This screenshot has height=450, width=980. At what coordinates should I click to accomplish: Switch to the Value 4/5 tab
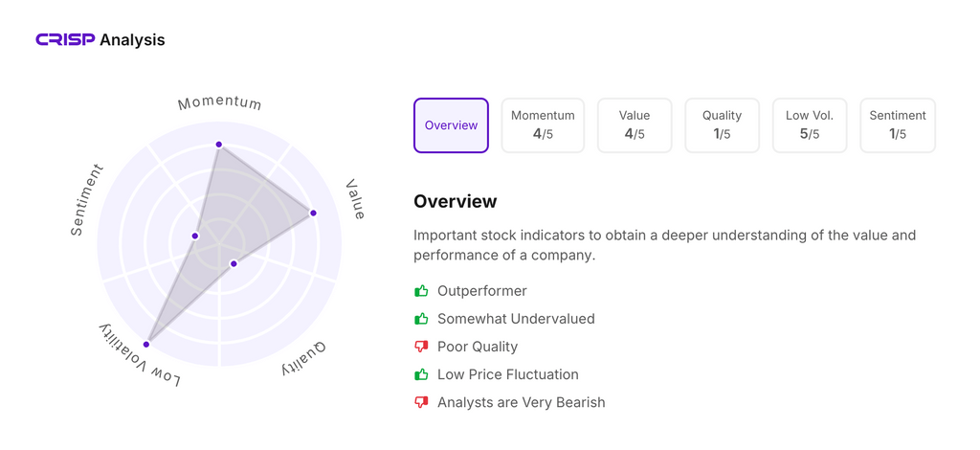[634, 125]
